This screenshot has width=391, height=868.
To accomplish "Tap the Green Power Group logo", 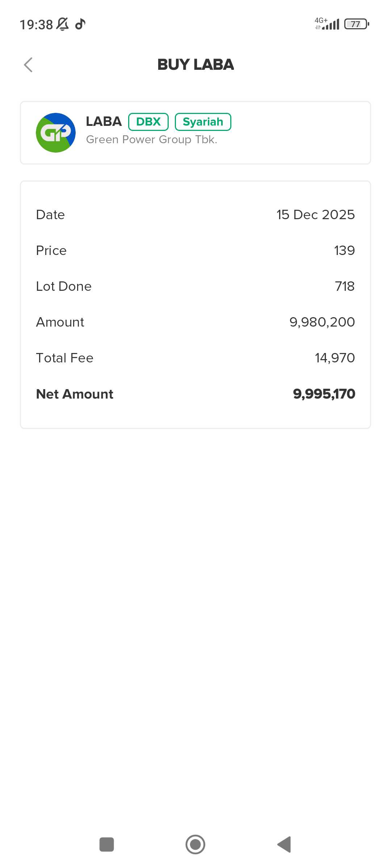I will point(56,133).
